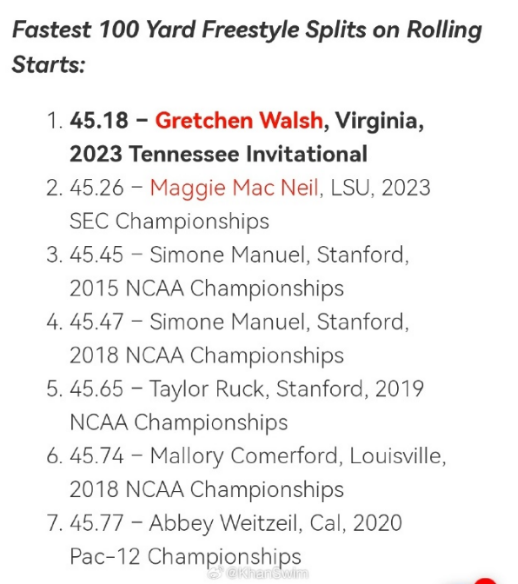This screenshot has height=584, width=518.
Task: Click the 45.74 split time
Action: 96,456
